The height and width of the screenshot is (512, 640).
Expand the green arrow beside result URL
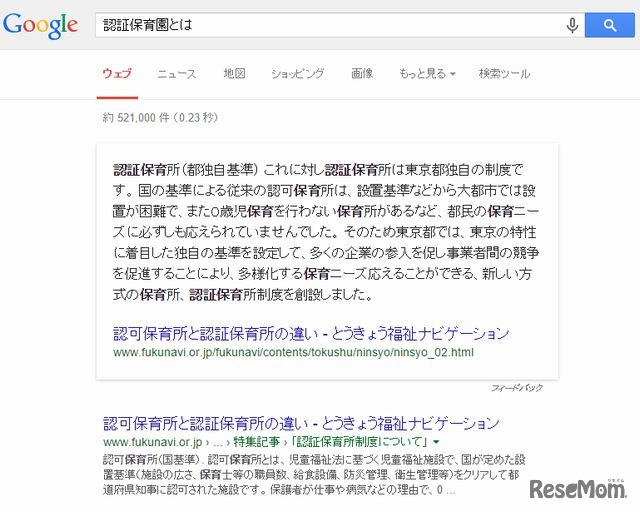436,442
